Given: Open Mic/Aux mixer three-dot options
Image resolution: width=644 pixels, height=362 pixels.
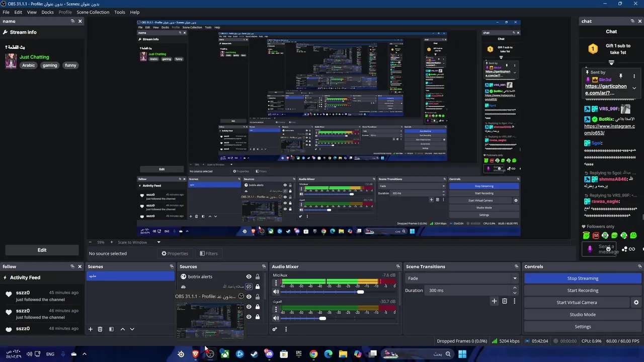Looking at the screenshot, I should (276, 283).
